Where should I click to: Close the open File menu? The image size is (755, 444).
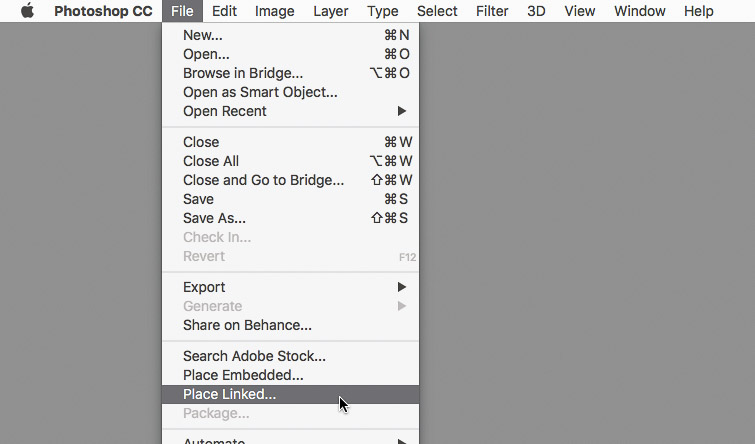click(182, 11)
